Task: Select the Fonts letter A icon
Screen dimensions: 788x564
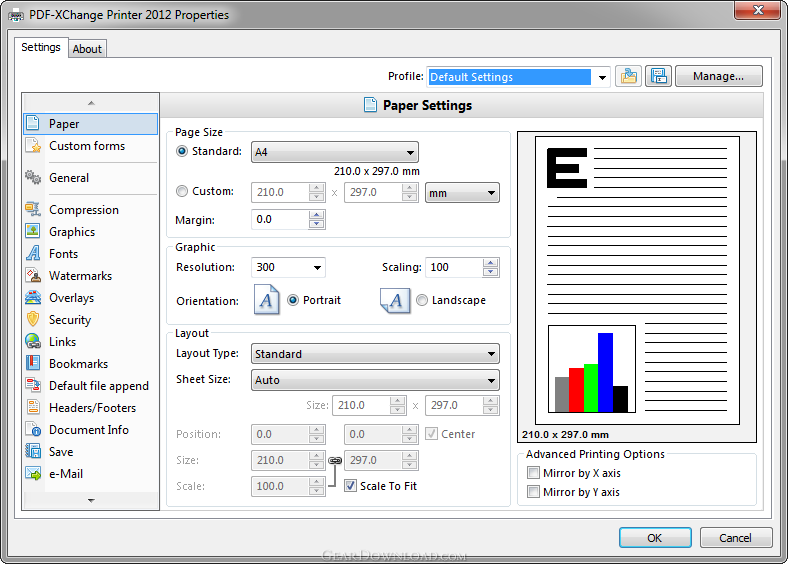Action: [x=33, y=253]
